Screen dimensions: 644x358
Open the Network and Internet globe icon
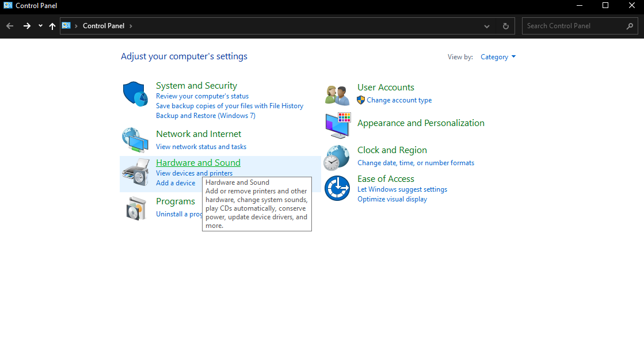(135, 139)
